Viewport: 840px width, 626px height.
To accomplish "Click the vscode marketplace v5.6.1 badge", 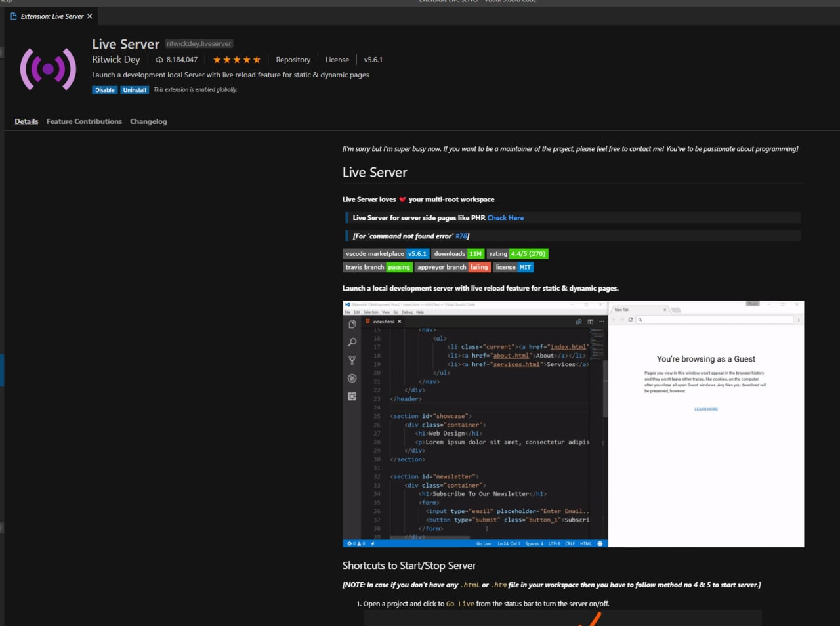I will 387,253.
